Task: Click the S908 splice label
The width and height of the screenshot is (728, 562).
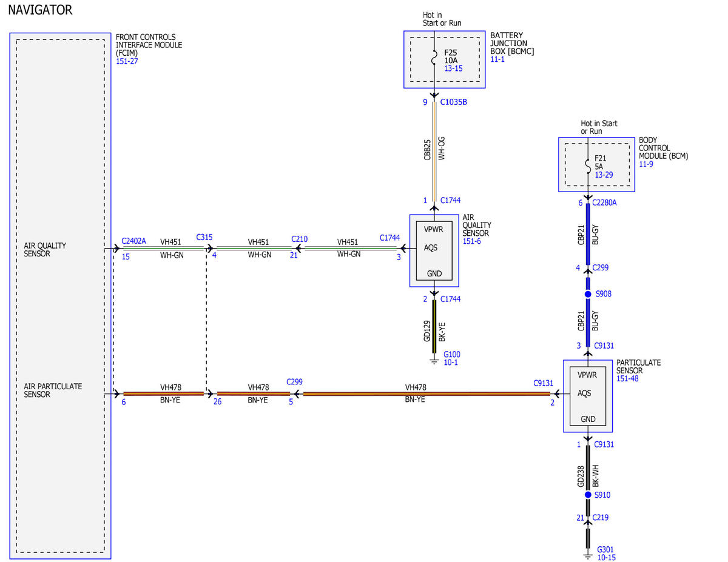Action: (603, 294)
